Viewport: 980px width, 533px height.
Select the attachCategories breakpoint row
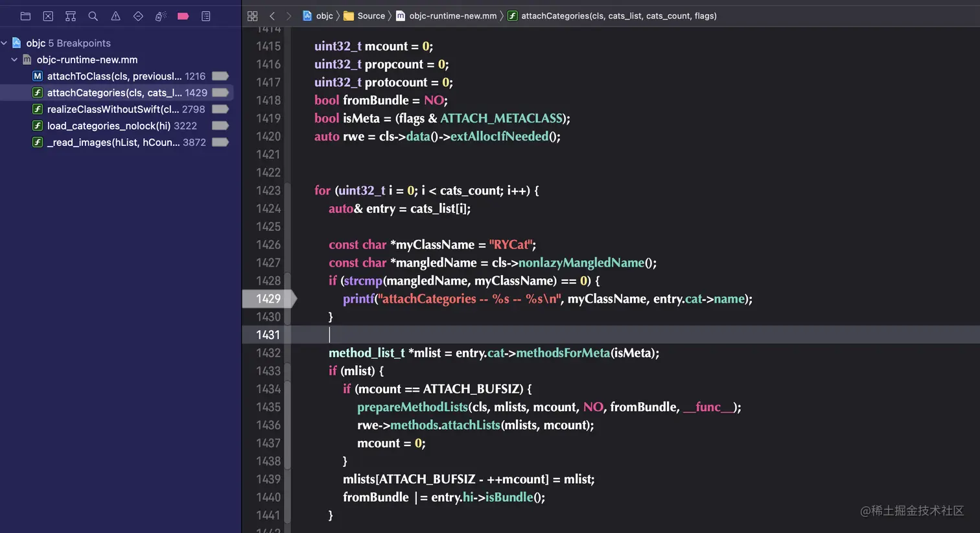tap(117, 93)
